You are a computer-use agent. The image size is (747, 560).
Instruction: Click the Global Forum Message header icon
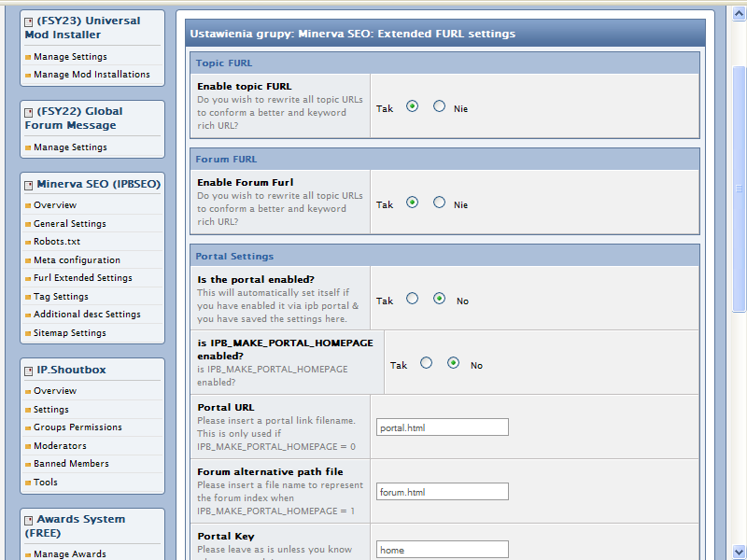click(29, 111)
